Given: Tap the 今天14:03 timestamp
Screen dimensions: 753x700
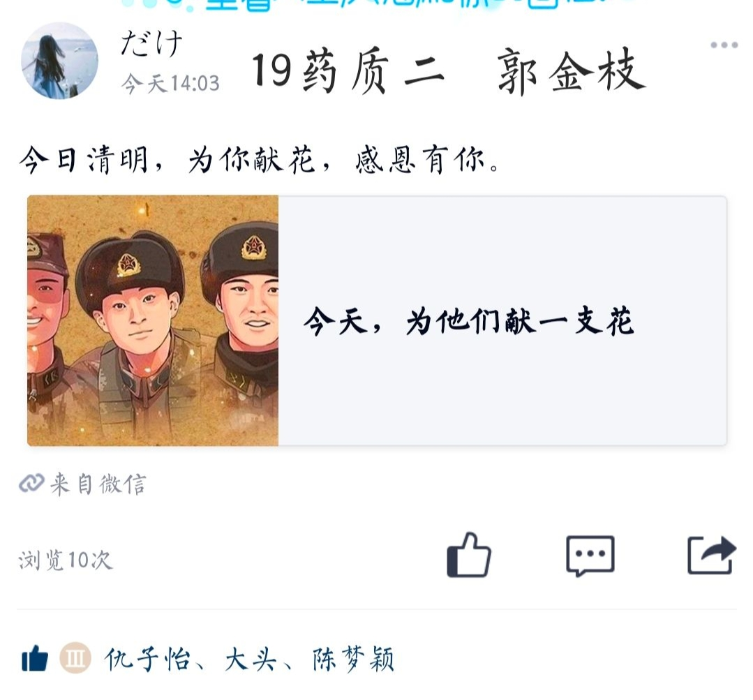Looking at the screenshot, I should (170, 84).
